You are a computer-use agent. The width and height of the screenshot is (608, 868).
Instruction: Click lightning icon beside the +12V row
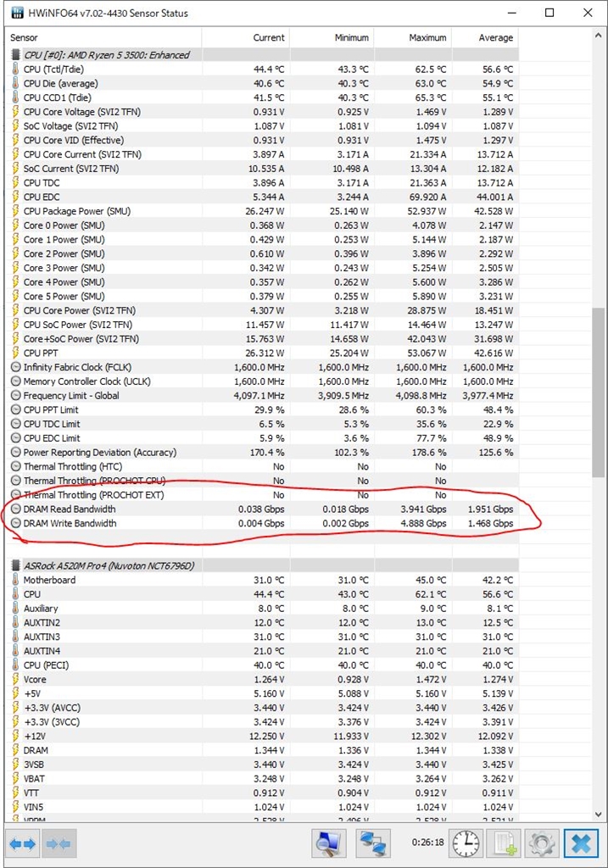[15, 737]
